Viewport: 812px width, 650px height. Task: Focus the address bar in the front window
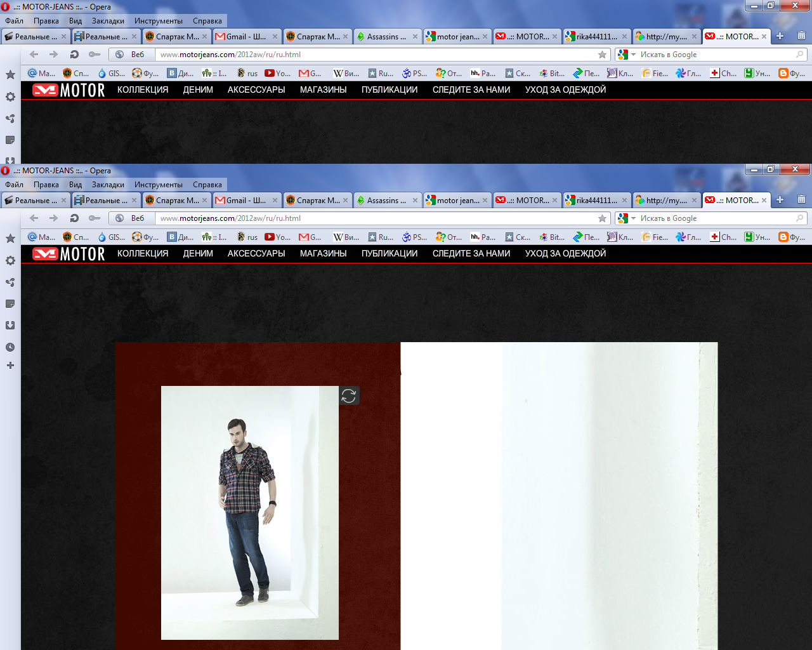point(377,218)
